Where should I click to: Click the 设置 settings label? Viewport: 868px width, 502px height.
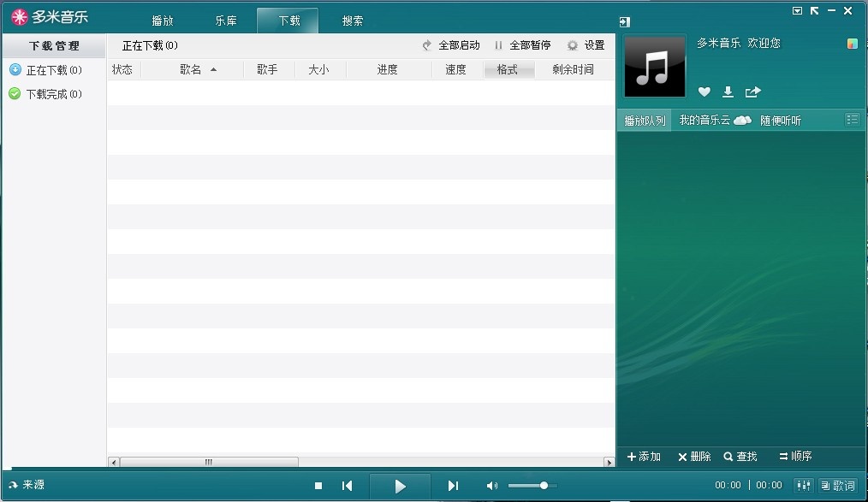595,45
